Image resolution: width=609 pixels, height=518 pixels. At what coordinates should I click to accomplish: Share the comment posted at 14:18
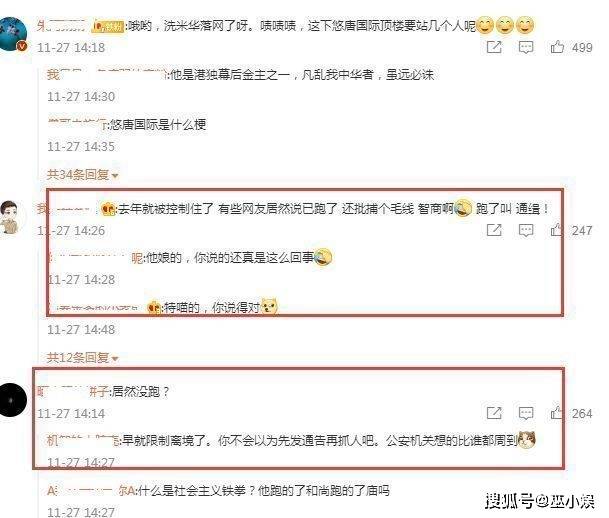(494, 47)
